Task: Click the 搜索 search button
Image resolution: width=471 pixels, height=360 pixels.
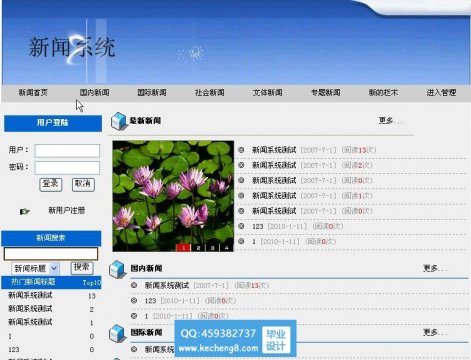Action: tap(82, 267)
